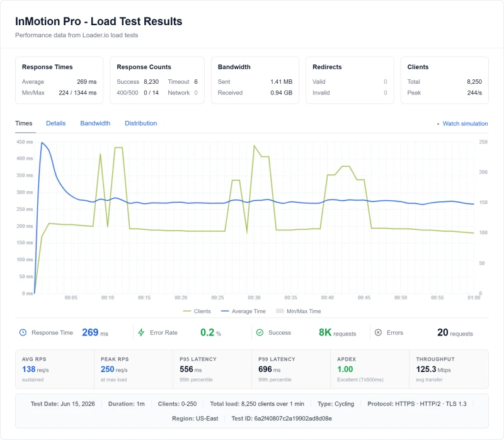Viewport: 504px width, 440px height.
Task: Switch to the Details tab
Action: pyautogui.click(x=55, y=123)
